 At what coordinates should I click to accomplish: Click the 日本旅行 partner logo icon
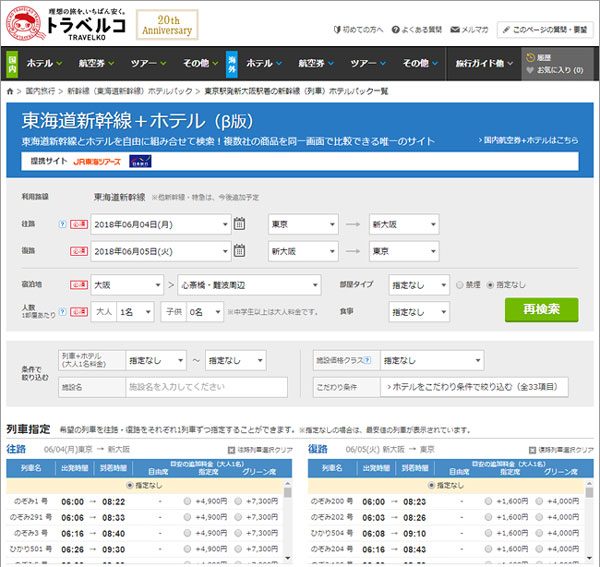pos(140,161)
